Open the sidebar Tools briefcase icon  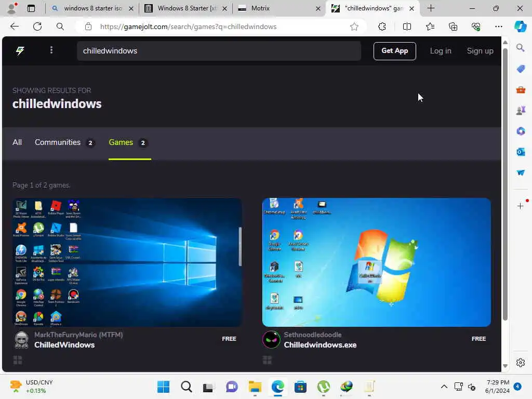pos(521,90)
